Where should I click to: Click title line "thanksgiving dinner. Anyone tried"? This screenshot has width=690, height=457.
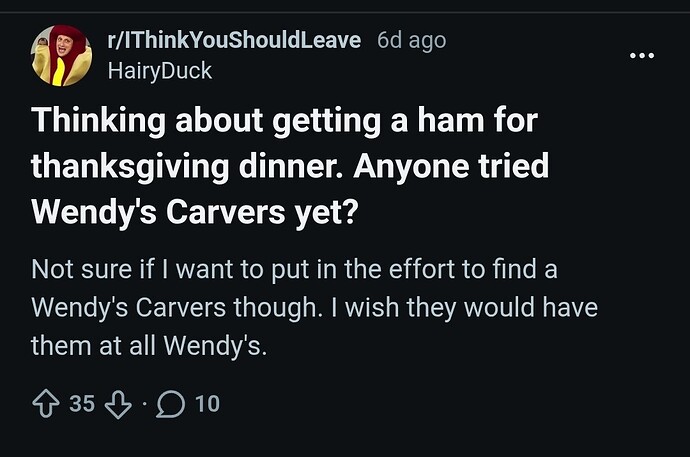point(290,166)
